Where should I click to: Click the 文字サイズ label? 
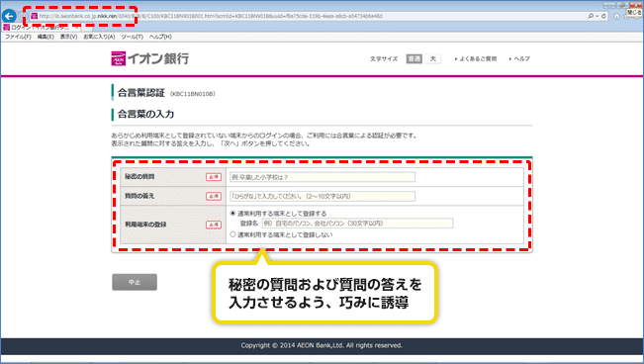coord(384,58)
